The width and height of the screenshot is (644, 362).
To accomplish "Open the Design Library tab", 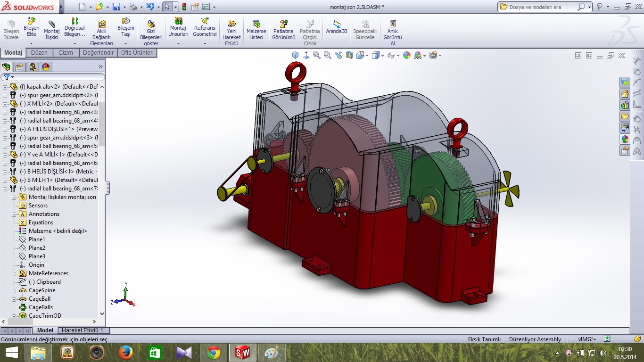I will pyautogui.click(x=625, y=105).
